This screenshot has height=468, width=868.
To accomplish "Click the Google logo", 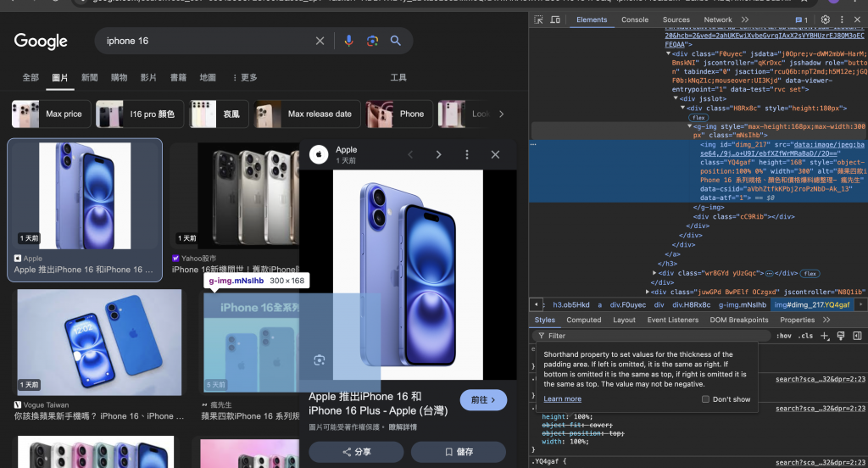I will point(41,41).
